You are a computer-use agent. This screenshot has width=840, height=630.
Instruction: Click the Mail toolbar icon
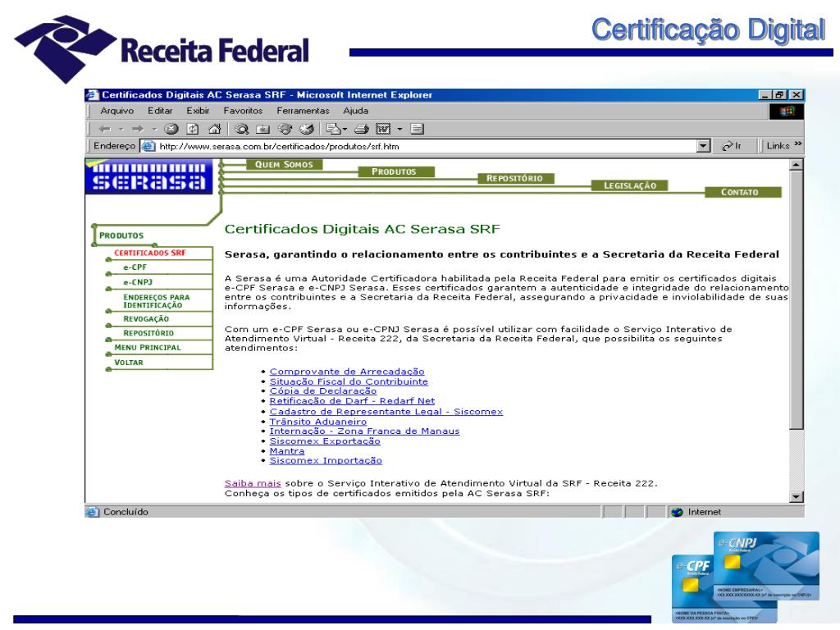pos(333,129)
